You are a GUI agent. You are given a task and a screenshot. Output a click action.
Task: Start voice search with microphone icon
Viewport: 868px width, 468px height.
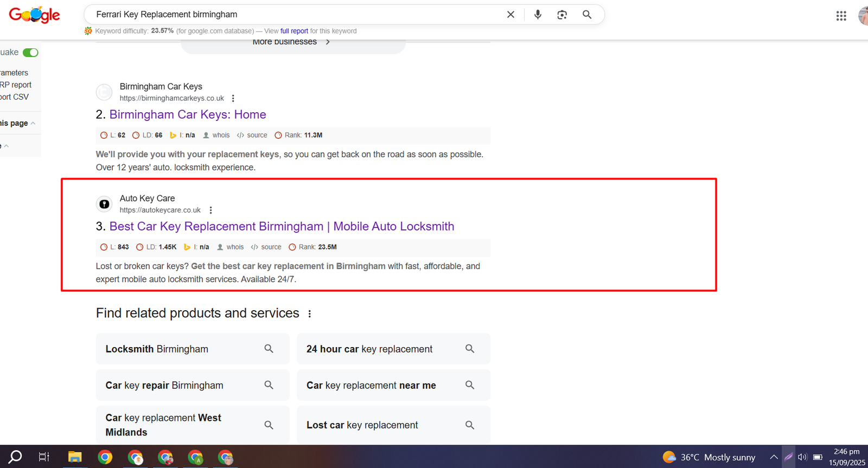click(538, 15)
